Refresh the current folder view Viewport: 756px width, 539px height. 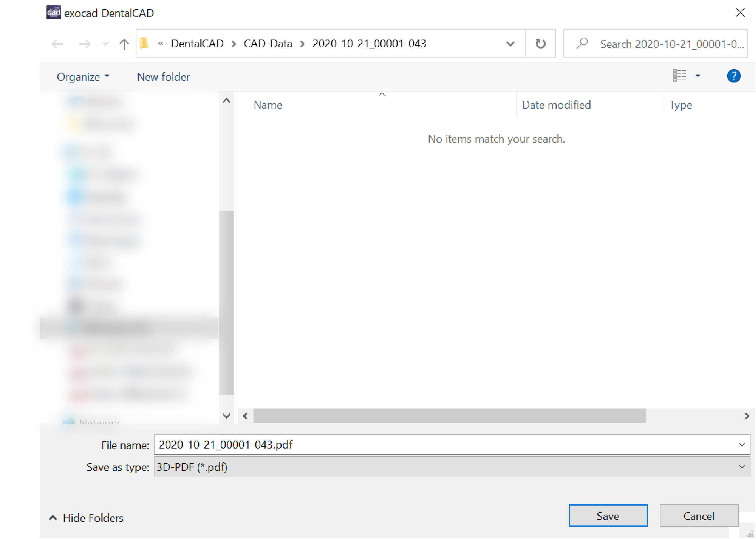click(x=541, y=44)
